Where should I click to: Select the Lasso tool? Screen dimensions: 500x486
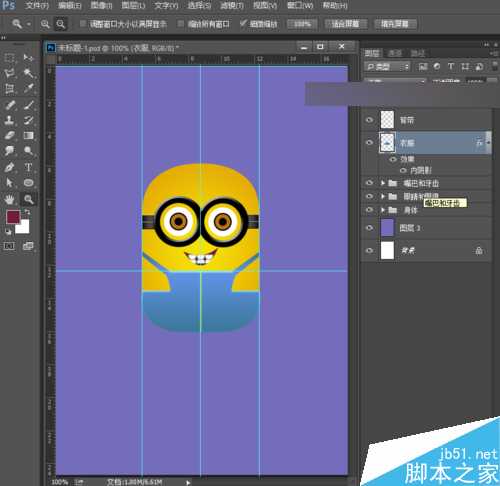(x=9, y=73)
